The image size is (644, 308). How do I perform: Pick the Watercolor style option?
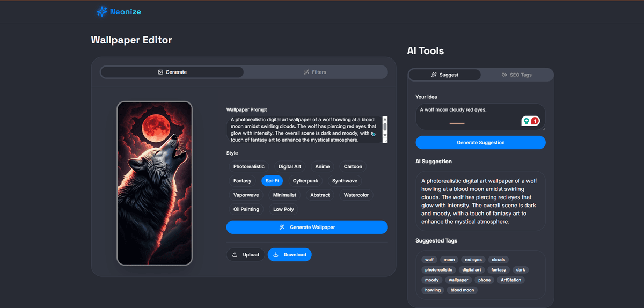coord(356,195)
